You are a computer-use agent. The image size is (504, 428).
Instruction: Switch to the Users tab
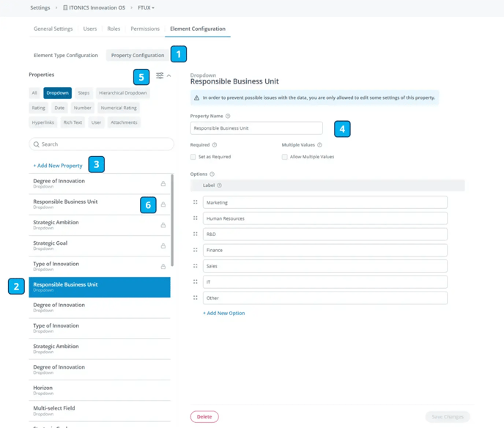90,29
